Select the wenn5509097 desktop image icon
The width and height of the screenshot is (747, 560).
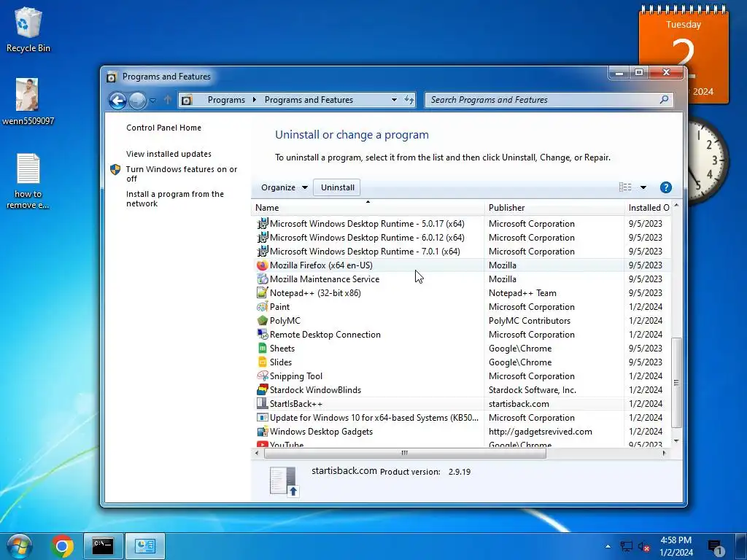click(27, 101)
